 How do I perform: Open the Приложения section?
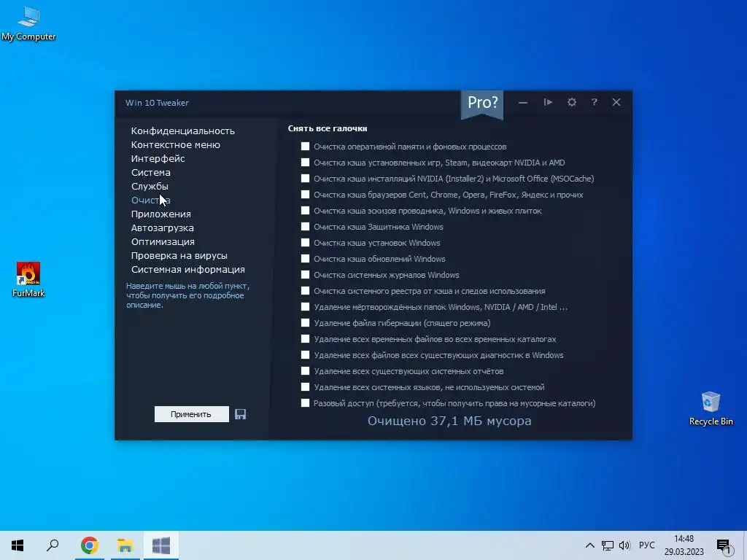pos(161,214)
